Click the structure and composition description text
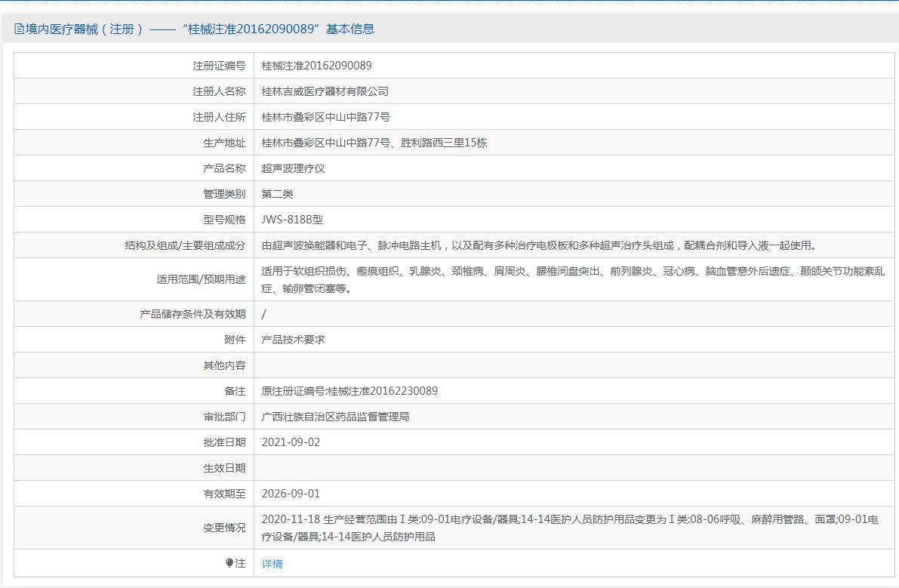 coord(540,245)
